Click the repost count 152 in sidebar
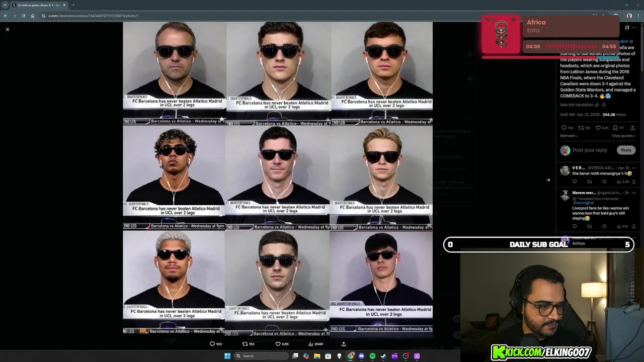The height and width of the screenshot is (362, 644). click(584, 128)
